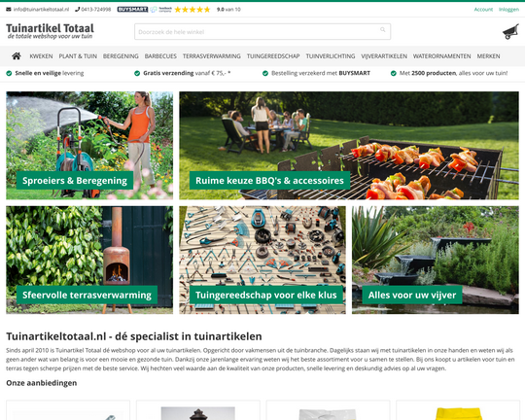Click 'Gratis verzending vanaf € 75,-' text
525x420 pixels.
point(187,73)
